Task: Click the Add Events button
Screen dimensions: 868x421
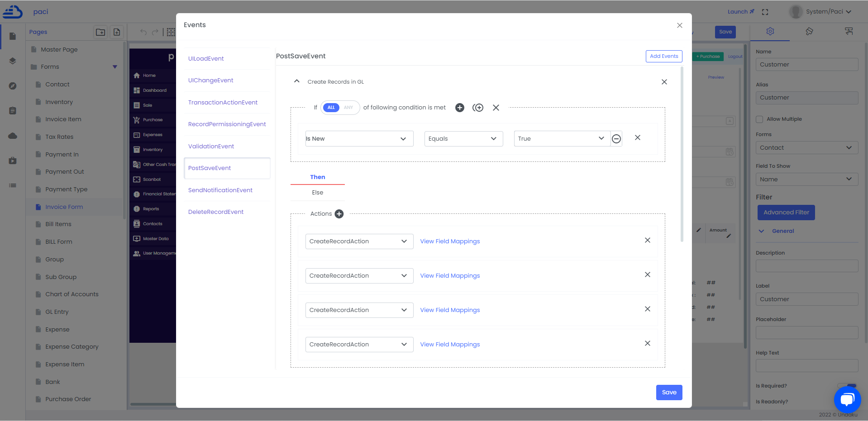Action: pyautogui.click(x=663, y=56)
